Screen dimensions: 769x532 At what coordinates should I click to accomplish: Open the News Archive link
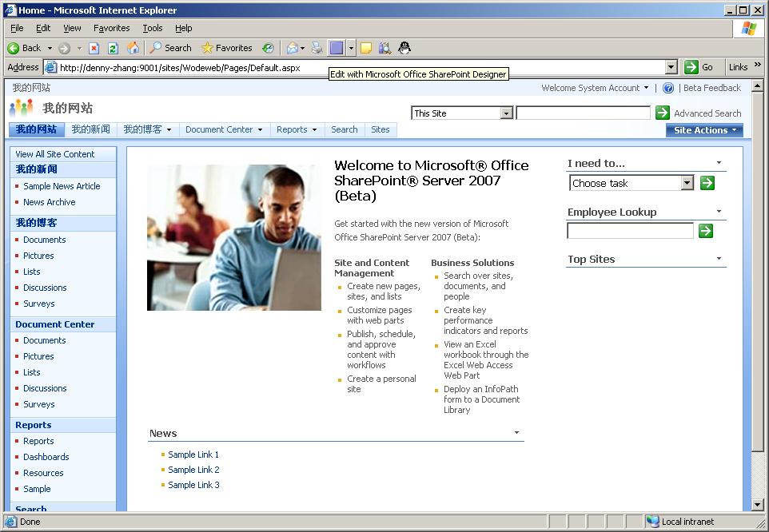click(50, 202)
